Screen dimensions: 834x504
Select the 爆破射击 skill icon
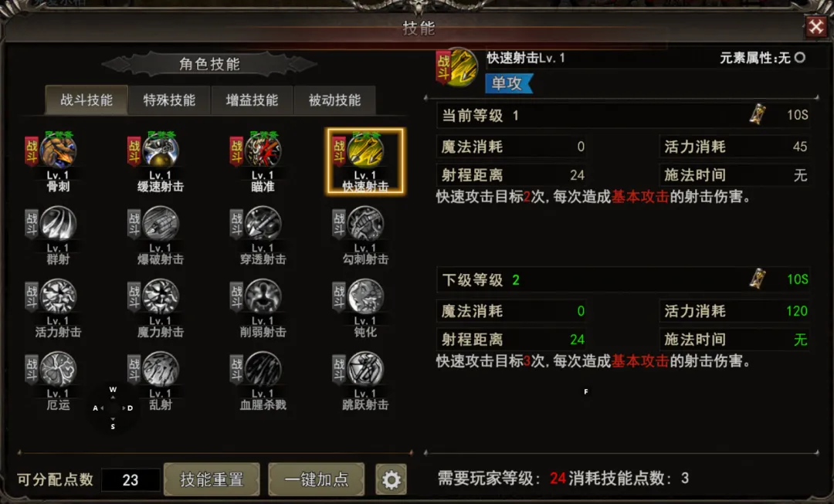pyautogui.click(x=161, y=224)
